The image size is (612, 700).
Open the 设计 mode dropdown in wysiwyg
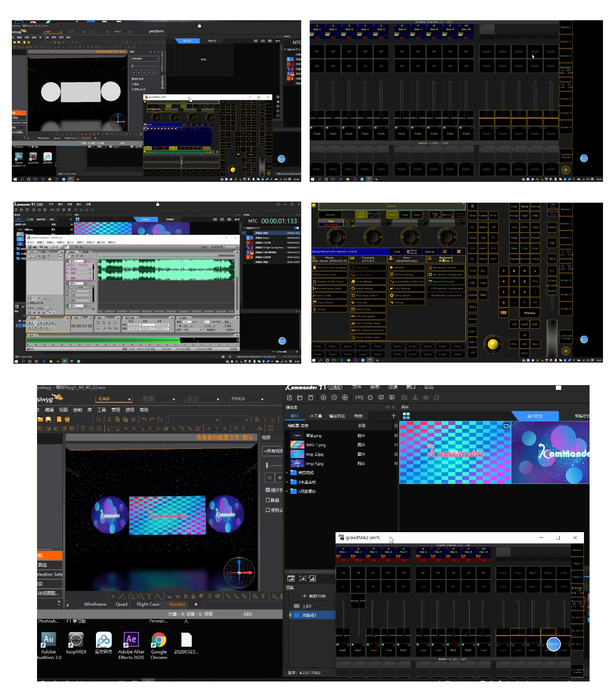click(203, 399)
